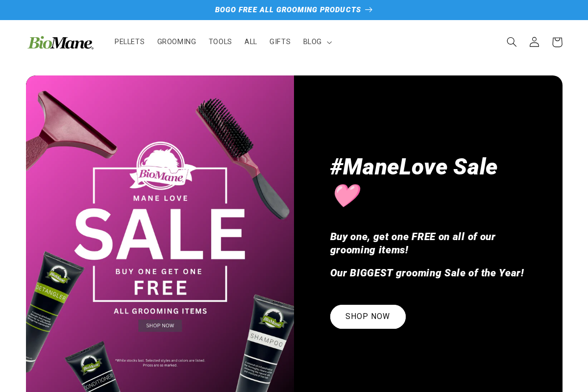The height and width of the screenshot is (392, 588).
Task: Click the BioMane logo in header
Action: 61,43
